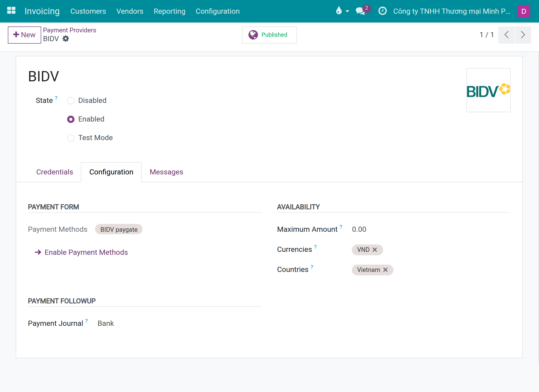Select the Enabled state radio button
The height and width of the screenshot is (392, 539).
pyautogui.click(x=71, y=119)
